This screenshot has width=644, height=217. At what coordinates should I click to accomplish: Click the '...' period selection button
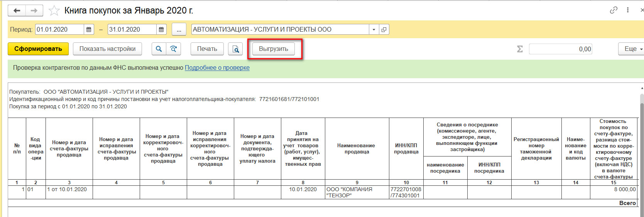(179, 29)
